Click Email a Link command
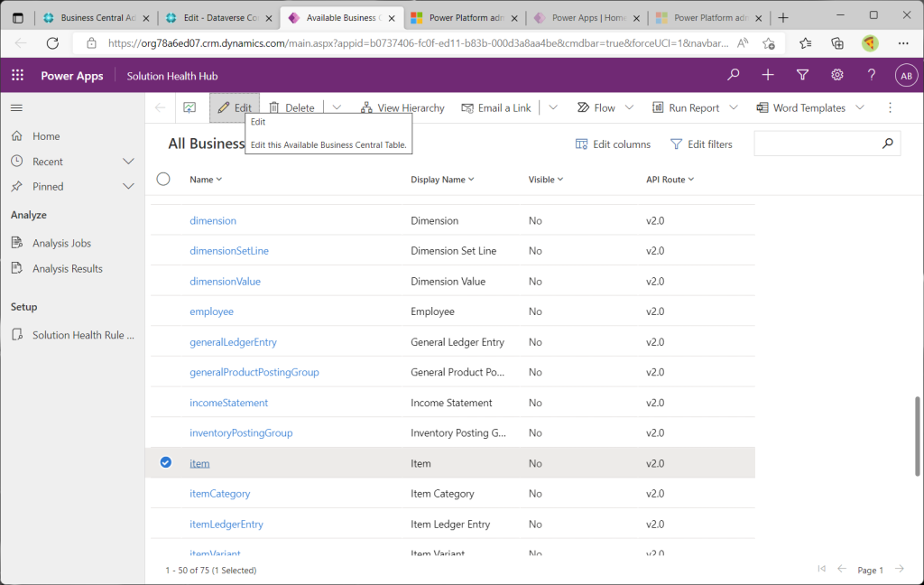This screenshot has width=924, height=585. coord(496,108)
